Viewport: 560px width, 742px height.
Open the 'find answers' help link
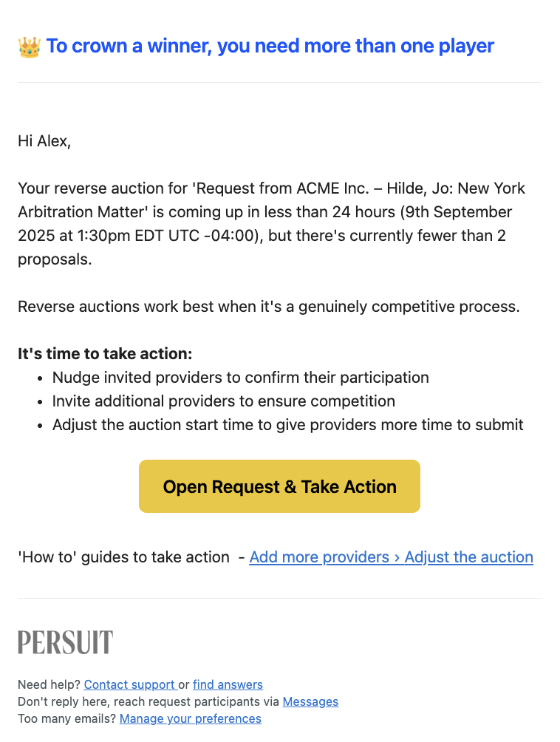[228, 685]
